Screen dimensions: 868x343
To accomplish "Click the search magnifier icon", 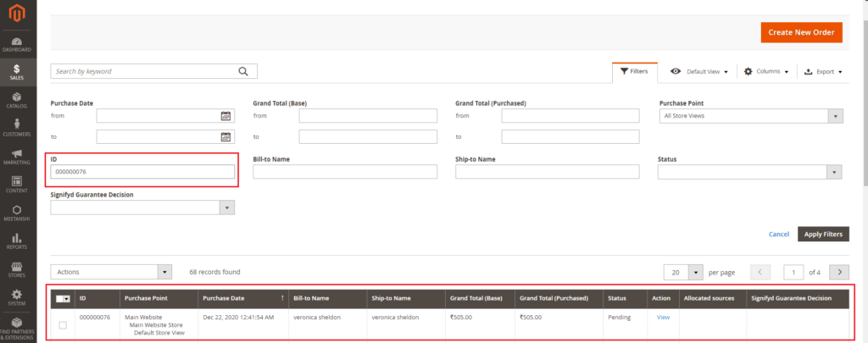I will point(244,71).
